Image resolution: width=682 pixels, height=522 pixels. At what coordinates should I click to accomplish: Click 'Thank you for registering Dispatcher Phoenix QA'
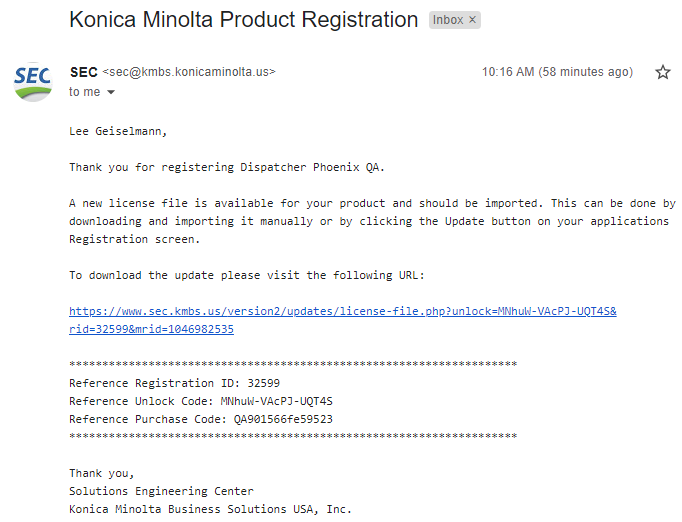227,167
